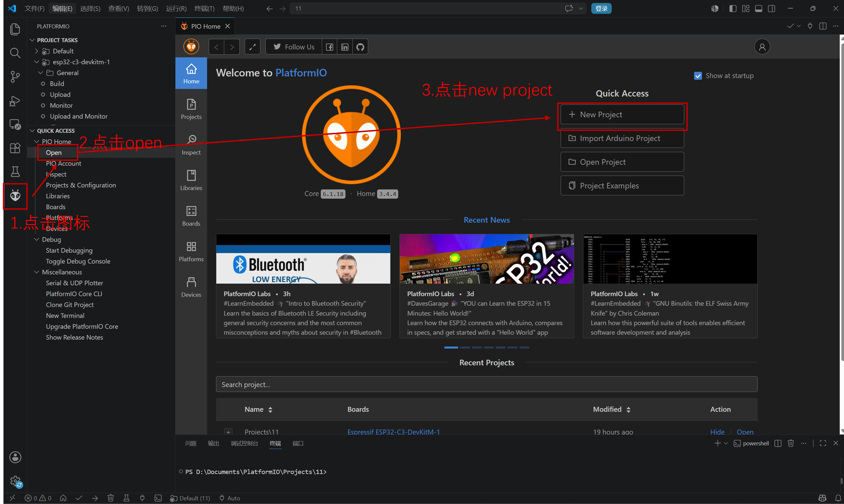This screenshot has height=504, width=844.
Task: Click the PIO Home facebook icon
Action: pyautogui.click(x=329, y=47)
